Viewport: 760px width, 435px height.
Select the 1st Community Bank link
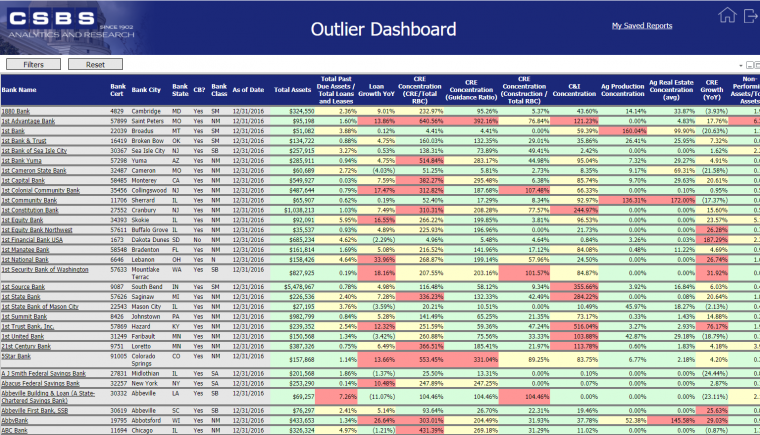pos(29,200)
